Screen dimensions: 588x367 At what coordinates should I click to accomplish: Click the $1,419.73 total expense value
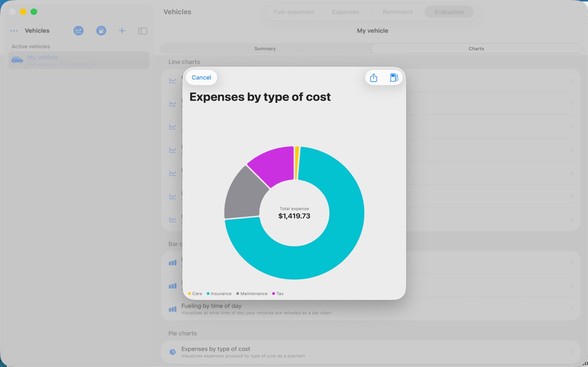(294, 216)
